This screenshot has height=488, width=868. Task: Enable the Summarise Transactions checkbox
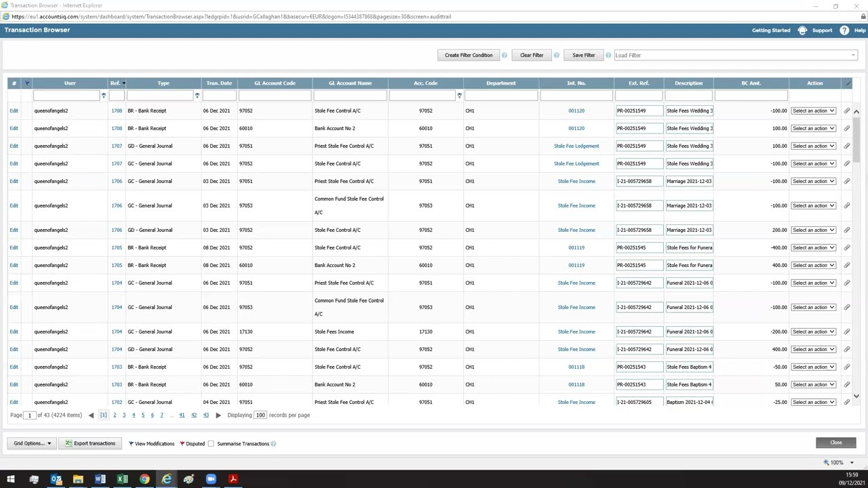click(211, 443)
